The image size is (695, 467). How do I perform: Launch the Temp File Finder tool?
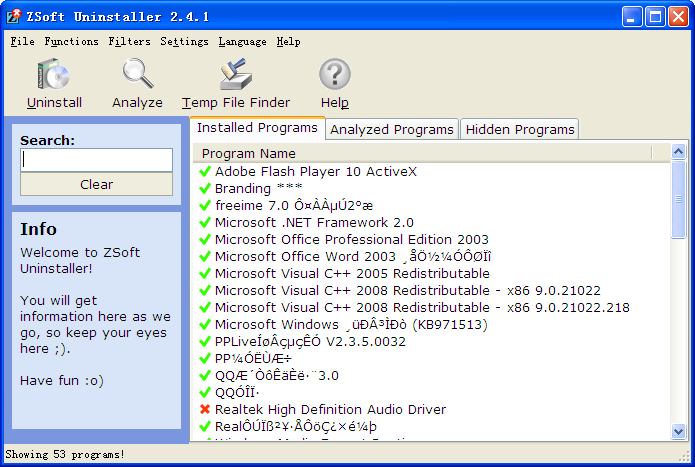click(x=236, y=75)
